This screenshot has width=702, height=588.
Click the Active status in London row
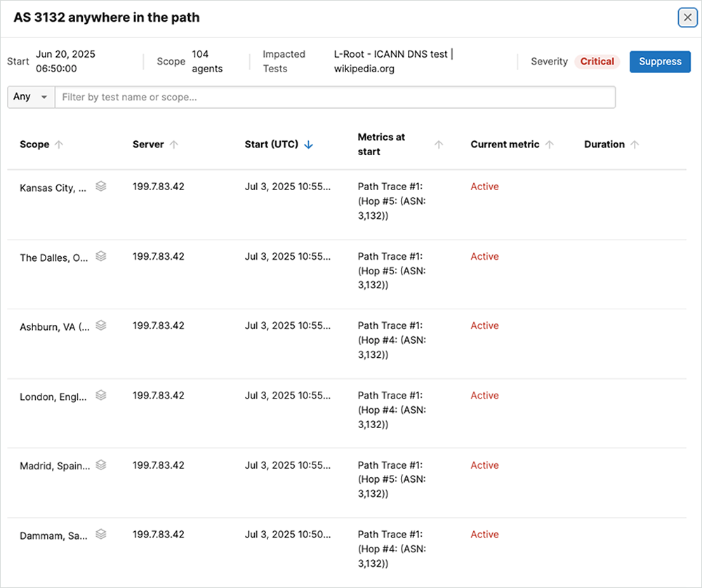click(484, 396)
